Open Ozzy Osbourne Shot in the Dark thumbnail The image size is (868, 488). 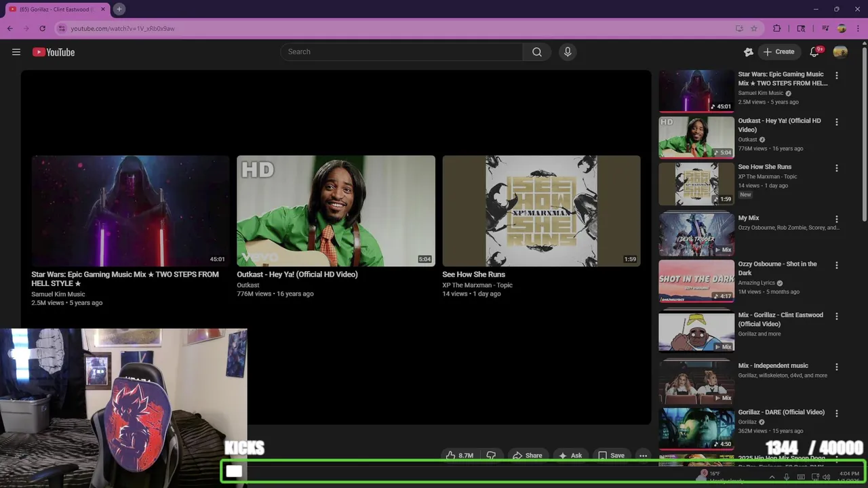pos(696,281)
